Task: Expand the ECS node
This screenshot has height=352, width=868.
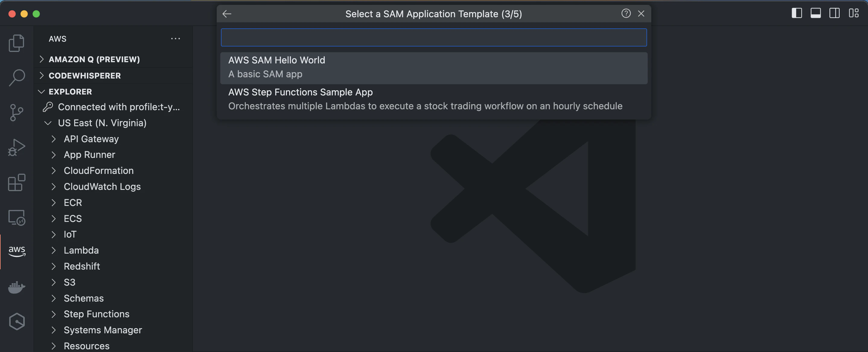Action: (x=54, y=219)
